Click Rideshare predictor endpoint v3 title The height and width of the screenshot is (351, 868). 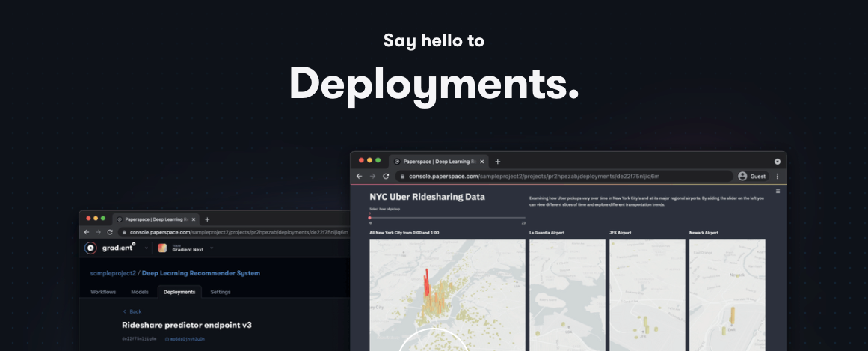coord(187,325)
